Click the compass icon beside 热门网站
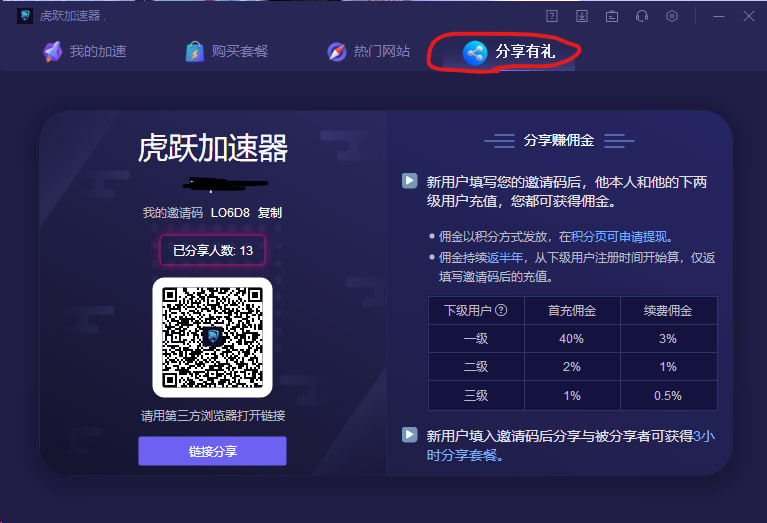The image size is (767, 523). (337, 51)
